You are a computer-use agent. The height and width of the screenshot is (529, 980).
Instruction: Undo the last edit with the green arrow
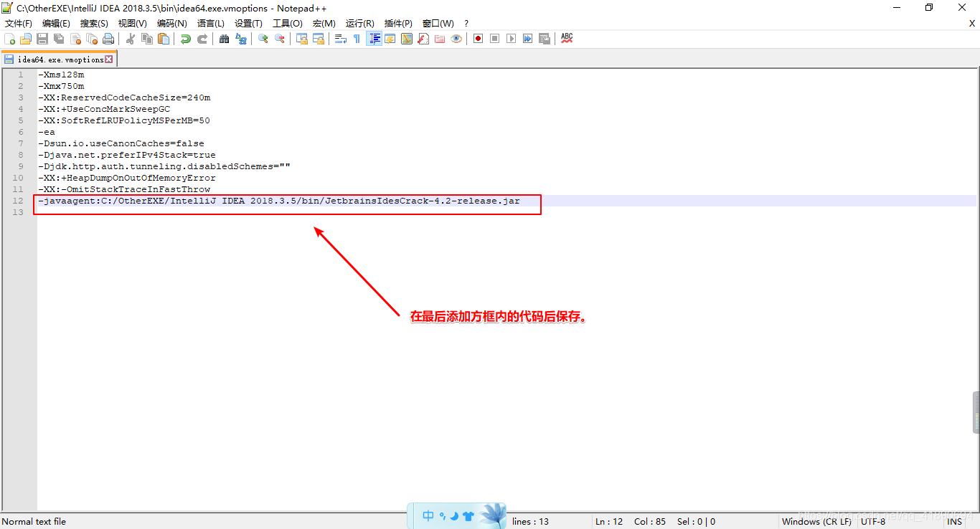(186, 39)
